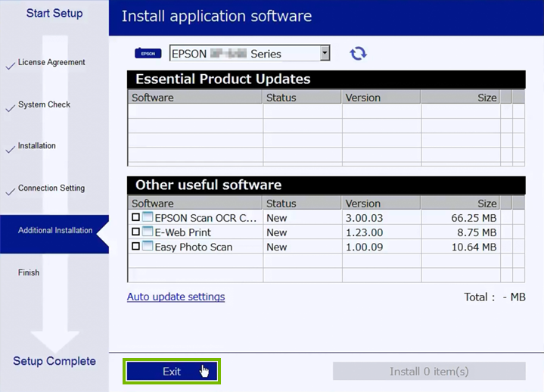Viewport: 544px width, 392px height.
Task: Click Version column header in Other useful software
Action: [x=381, y=204]
